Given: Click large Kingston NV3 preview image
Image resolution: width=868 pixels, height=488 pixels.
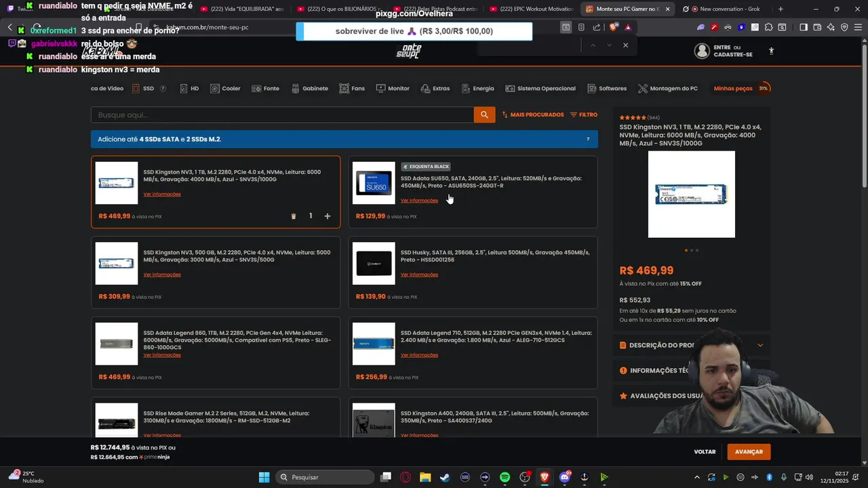Looking at the screenshot, I should click(691, 195).
